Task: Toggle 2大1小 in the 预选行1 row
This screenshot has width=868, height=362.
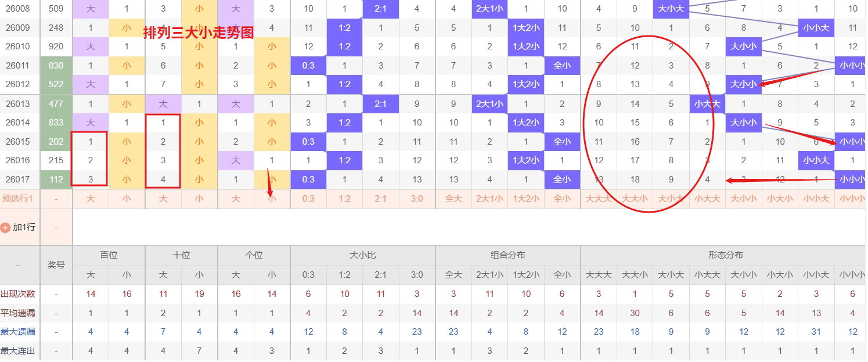Action: point(489,199)
